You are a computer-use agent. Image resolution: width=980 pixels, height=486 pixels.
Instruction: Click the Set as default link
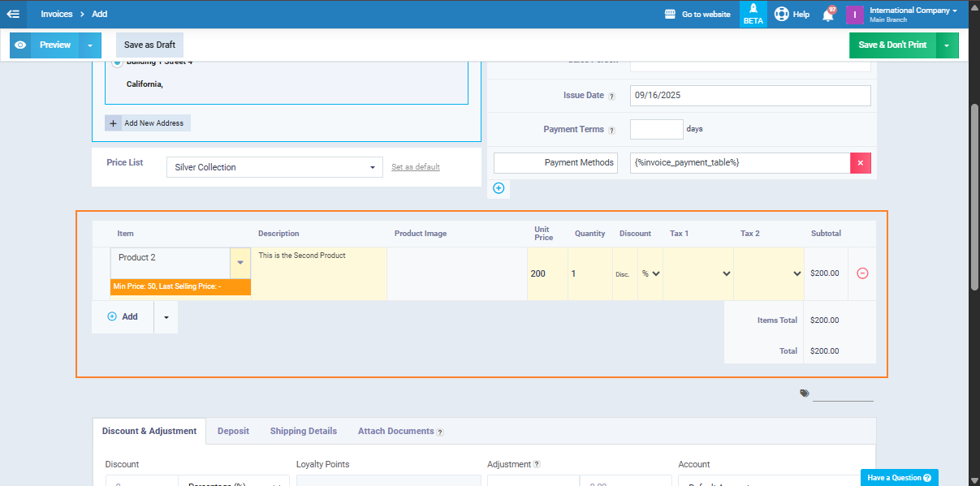point(415,167)
